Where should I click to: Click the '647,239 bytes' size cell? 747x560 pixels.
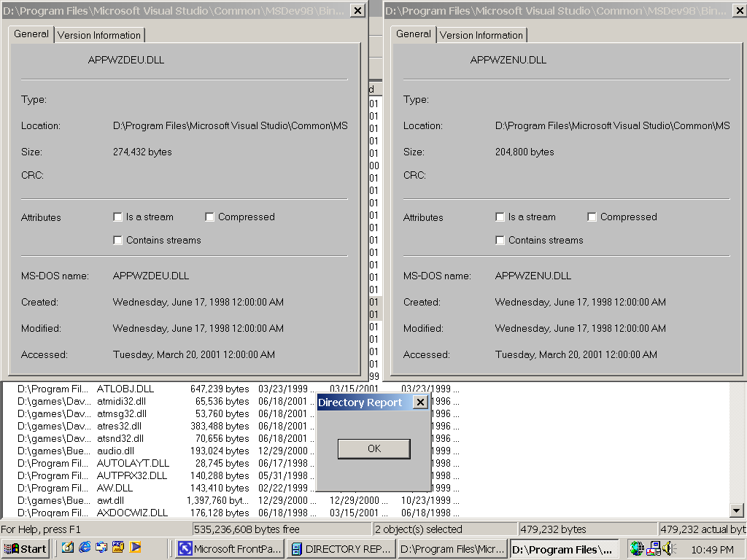(x=220, y=389)
